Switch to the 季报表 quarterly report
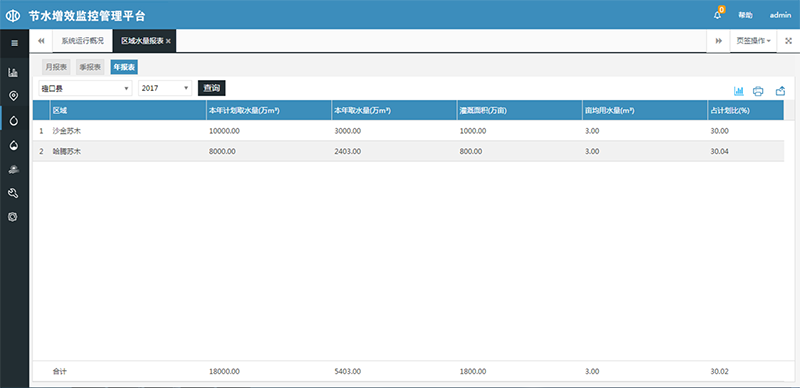 coord(90,67)
